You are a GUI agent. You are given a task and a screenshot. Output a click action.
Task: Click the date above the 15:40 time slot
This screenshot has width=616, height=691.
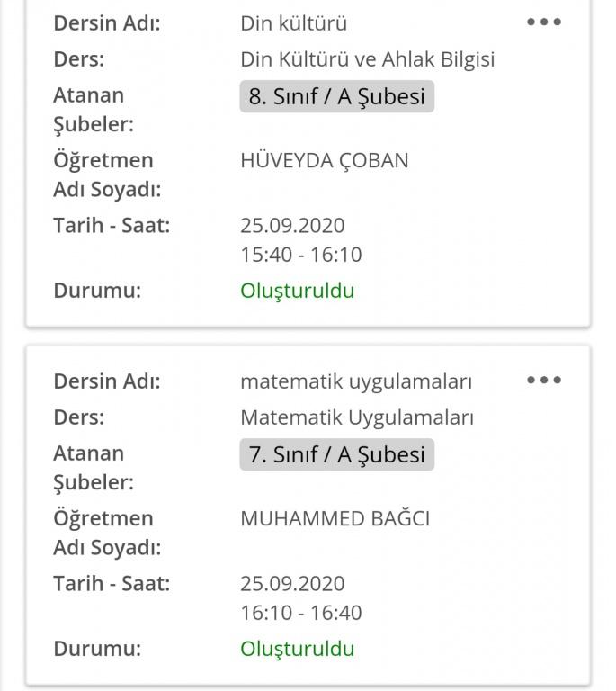pos(292,225)
